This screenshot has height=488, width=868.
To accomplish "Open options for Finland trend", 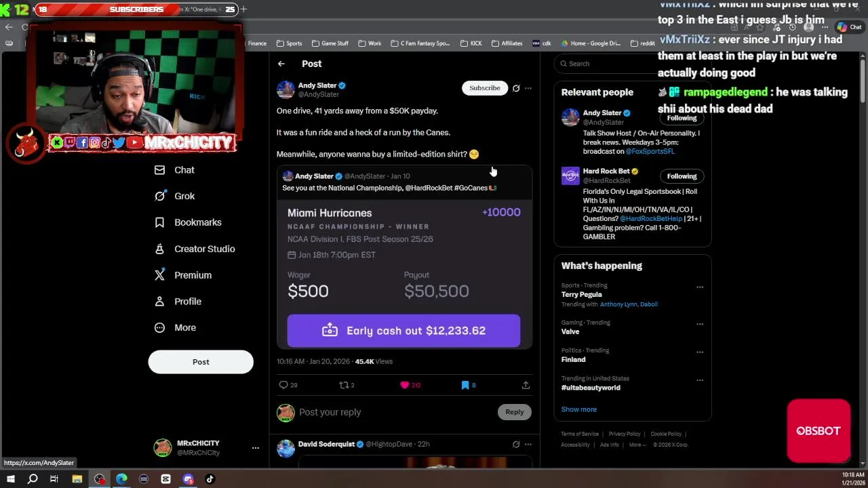I will 700,352.
